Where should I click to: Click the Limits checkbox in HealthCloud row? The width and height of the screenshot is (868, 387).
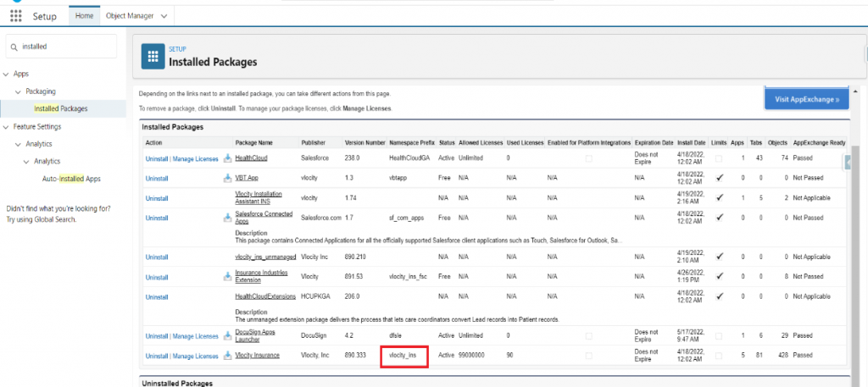pyautogui.click(x=719, y=158)
